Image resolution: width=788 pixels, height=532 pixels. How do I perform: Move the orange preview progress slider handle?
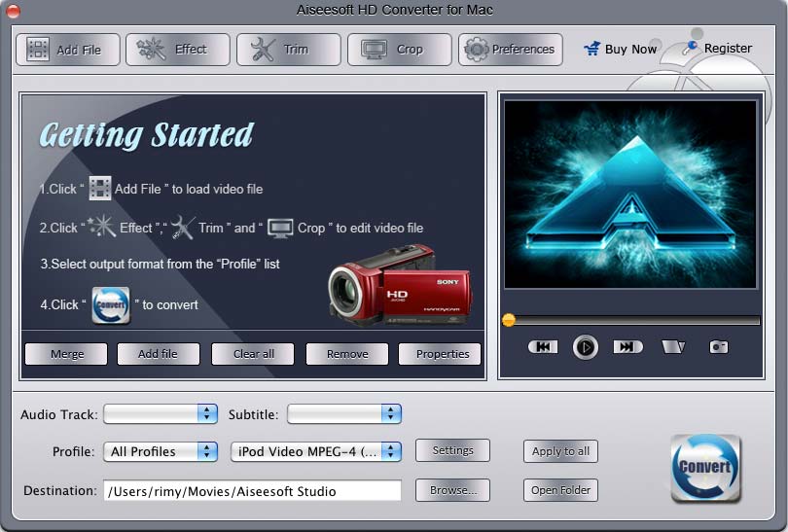click(x=509, y=320)
